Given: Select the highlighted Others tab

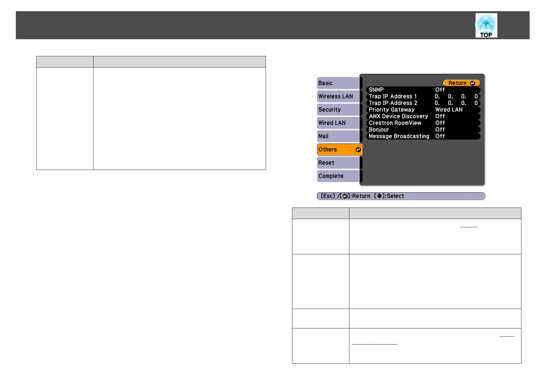Looking at the screenshot, I should (339, 150).
